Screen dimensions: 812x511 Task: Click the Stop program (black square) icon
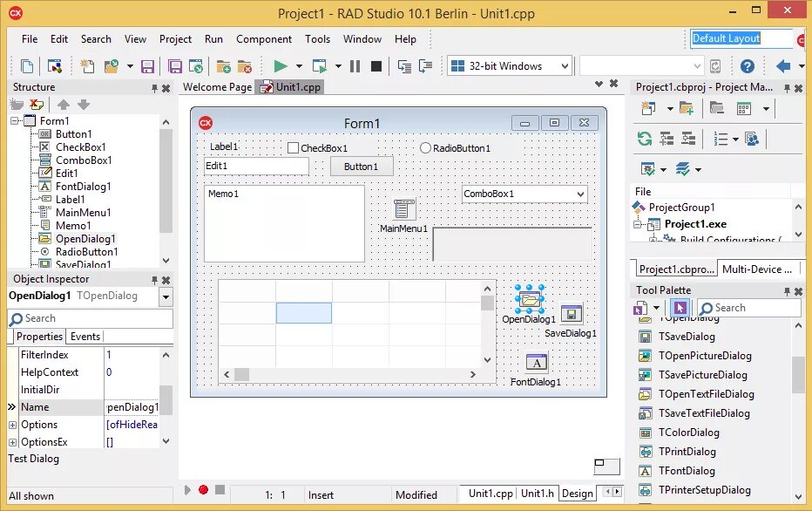[x=376, y=65]
